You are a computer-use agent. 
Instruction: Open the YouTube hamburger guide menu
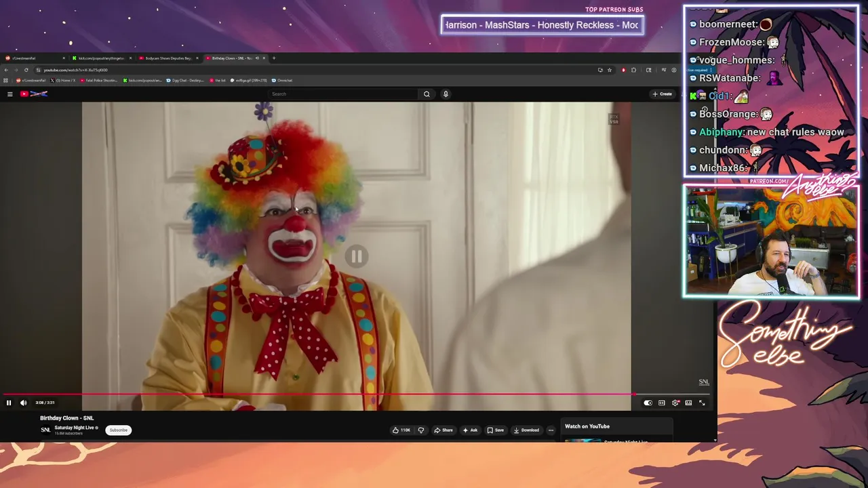click(9, 94)
